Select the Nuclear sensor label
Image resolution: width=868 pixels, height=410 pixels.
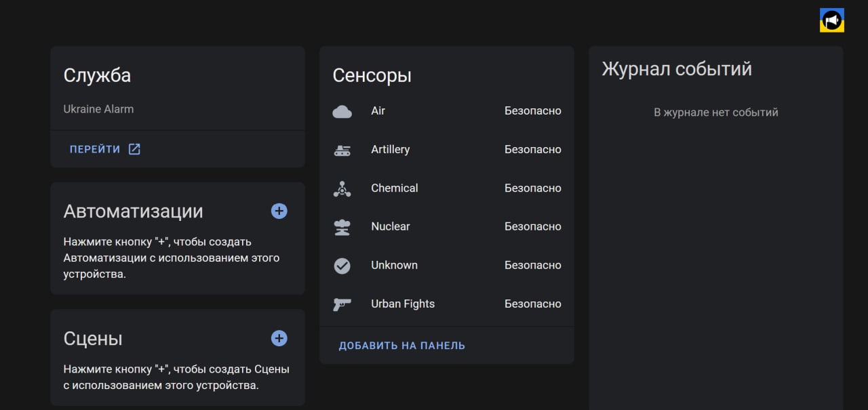pos(391,227)
